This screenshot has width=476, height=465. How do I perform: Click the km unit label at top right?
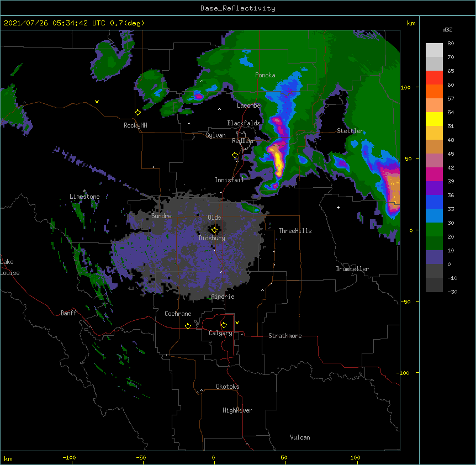tap(411, 23)
